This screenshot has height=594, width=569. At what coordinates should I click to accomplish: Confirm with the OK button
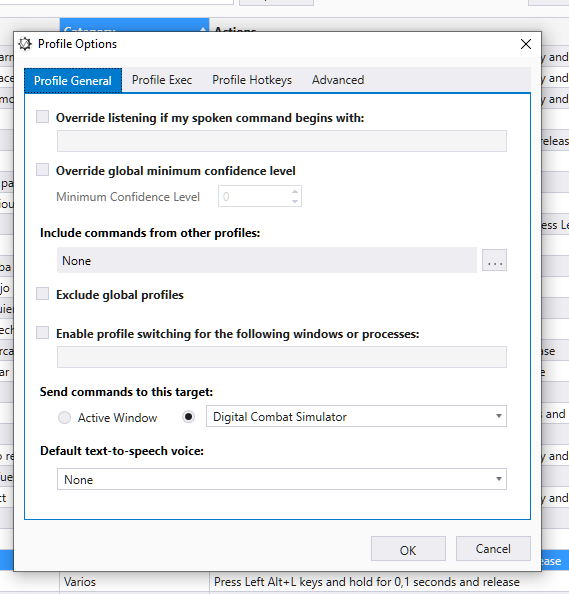click(x=408, y=549)
